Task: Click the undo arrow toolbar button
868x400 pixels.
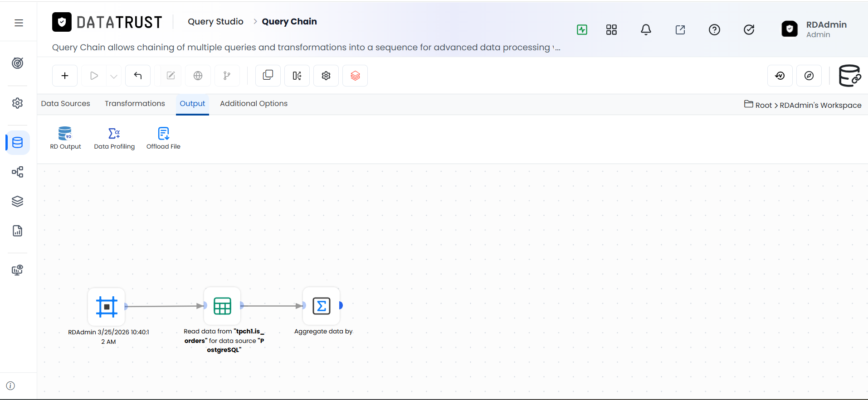Action: (138, 76)
